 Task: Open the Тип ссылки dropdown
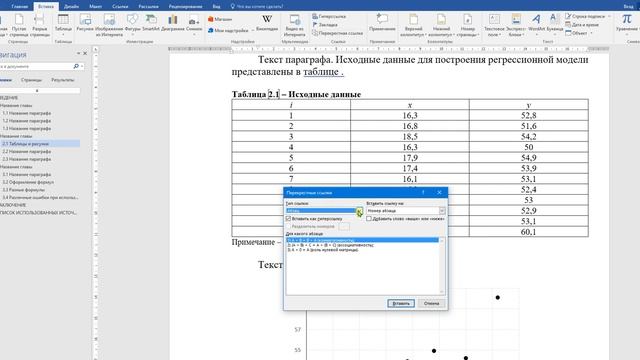(x=359, y=211)
